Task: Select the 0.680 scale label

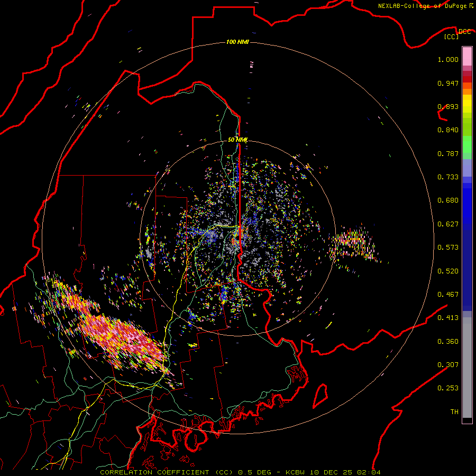Action: (x=448, y=200)
